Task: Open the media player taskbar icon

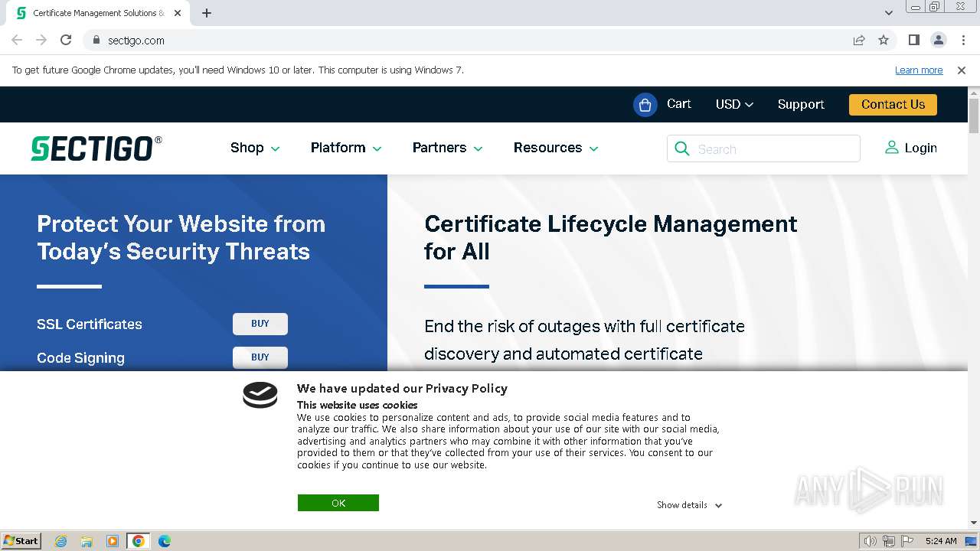Action: 113,541
